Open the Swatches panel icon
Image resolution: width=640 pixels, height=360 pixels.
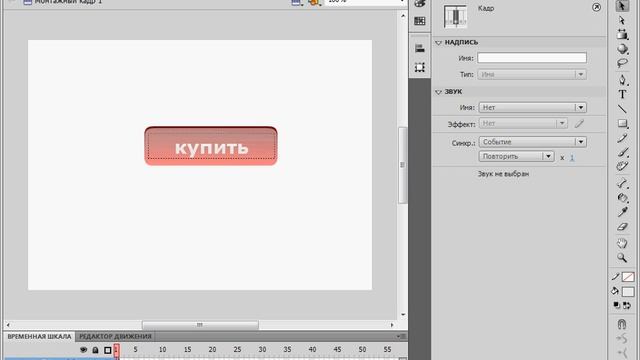point(420,21)
